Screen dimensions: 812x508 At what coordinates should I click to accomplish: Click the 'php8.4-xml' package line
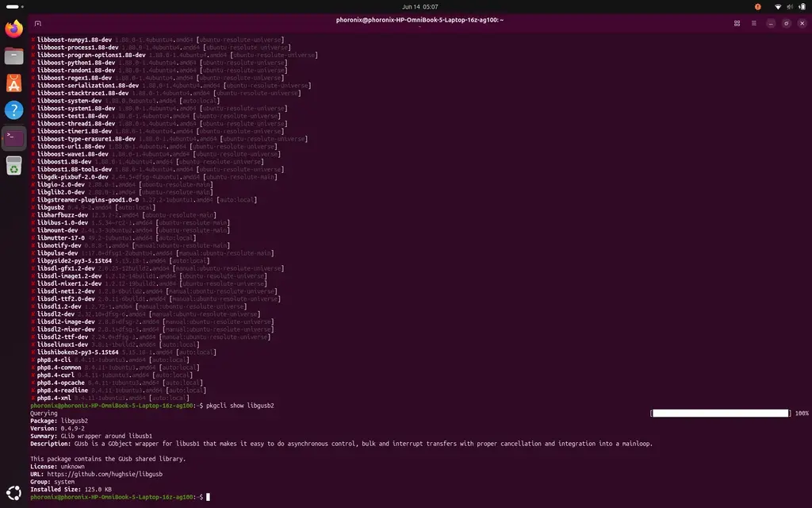tap(109, 398)
